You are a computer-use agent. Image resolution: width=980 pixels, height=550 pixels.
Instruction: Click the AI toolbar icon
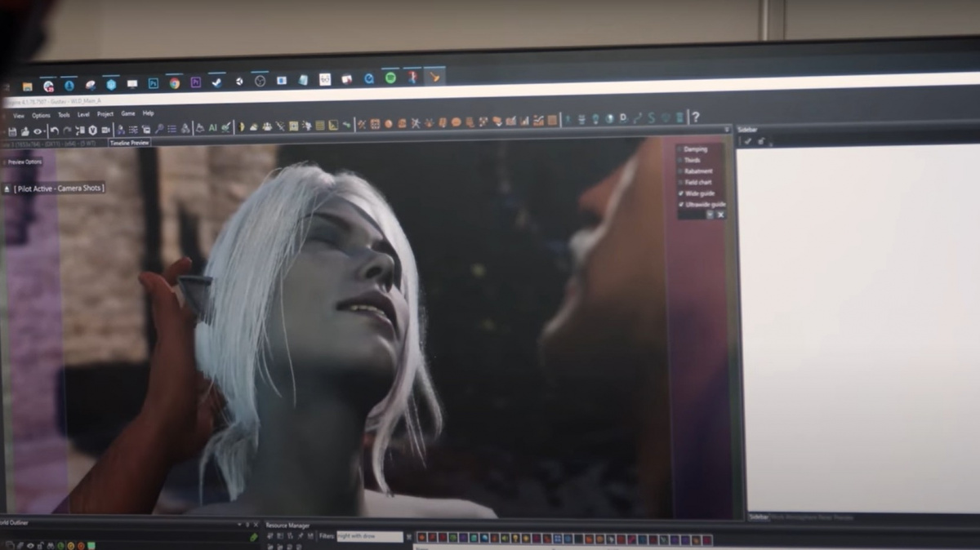tap(213, 127)
